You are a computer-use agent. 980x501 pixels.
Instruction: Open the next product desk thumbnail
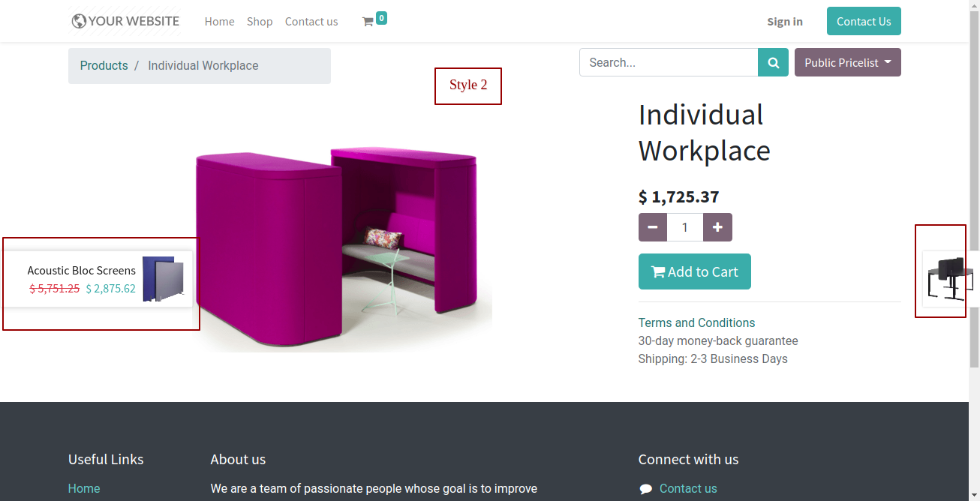click(x=948, y=279)
